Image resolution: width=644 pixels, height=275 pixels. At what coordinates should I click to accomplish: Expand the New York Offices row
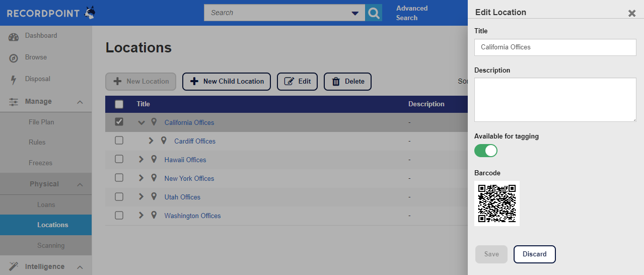tap(141, 178)
